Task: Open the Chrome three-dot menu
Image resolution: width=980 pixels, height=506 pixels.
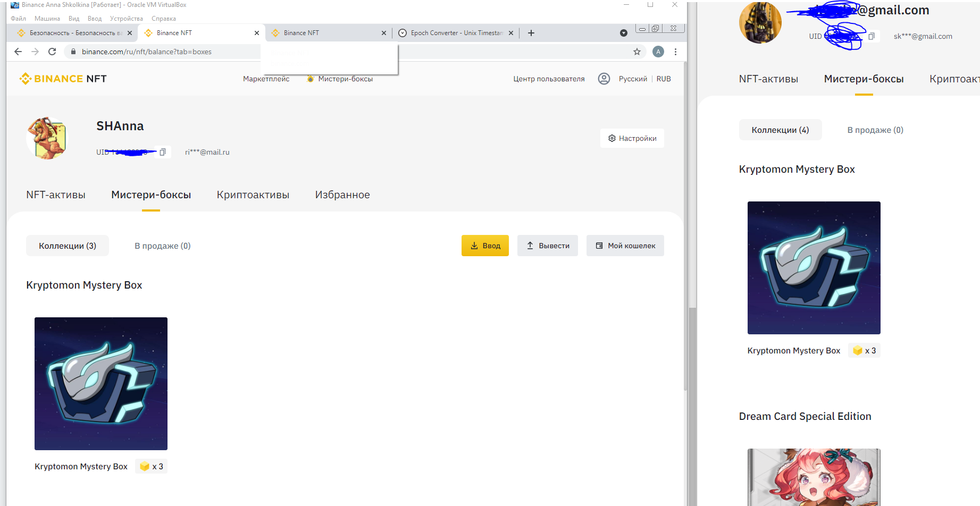Action: (675, 52)
